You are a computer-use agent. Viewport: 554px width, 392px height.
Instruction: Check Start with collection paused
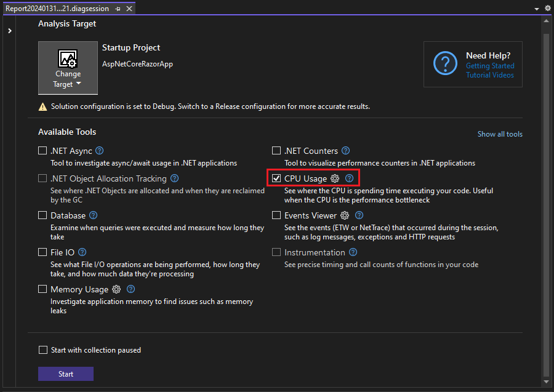42,350
